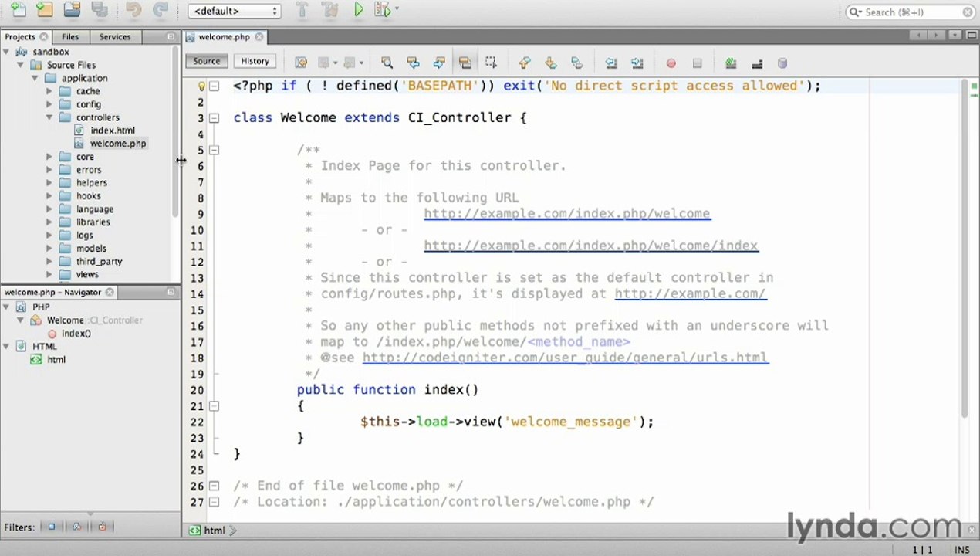Switch to the Services tab

[115, 36]
